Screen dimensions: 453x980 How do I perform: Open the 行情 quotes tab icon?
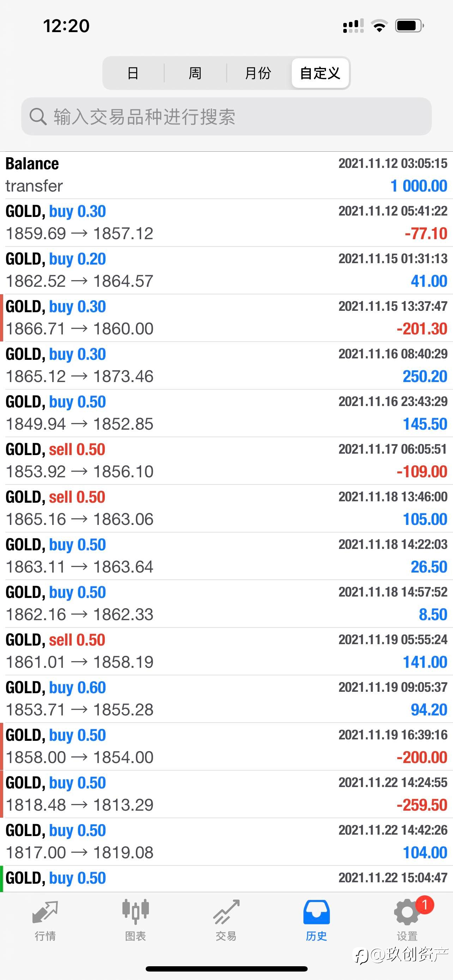pyautogui.click(x=45, y=913)
